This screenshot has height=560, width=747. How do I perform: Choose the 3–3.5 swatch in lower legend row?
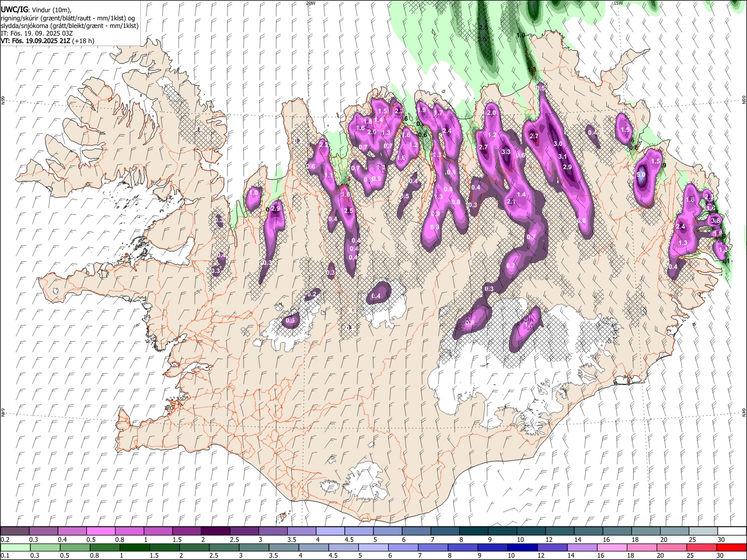(x=254, y=547)
